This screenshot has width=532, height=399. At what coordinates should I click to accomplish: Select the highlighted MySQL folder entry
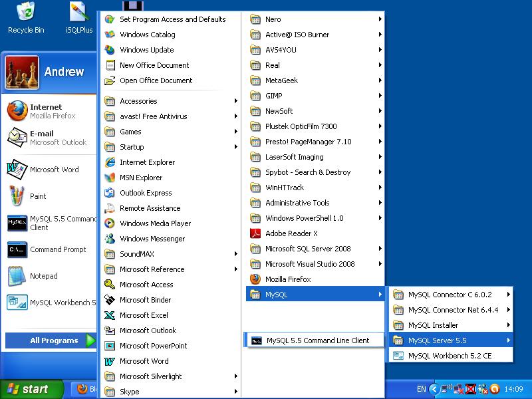[315, 295]
